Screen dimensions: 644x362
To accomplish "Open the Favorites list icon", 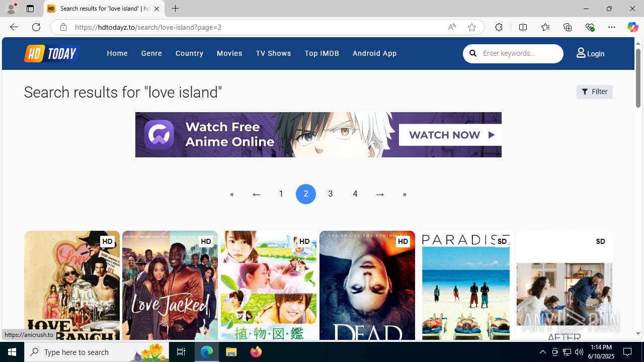I will 545,27.
